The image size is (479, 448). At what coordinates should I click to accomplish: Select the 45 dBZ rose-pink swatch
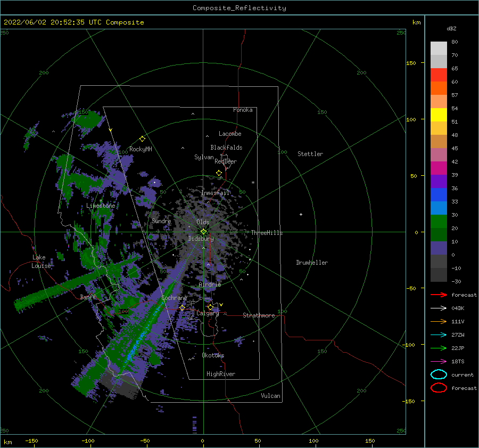[x=439, y=154]
